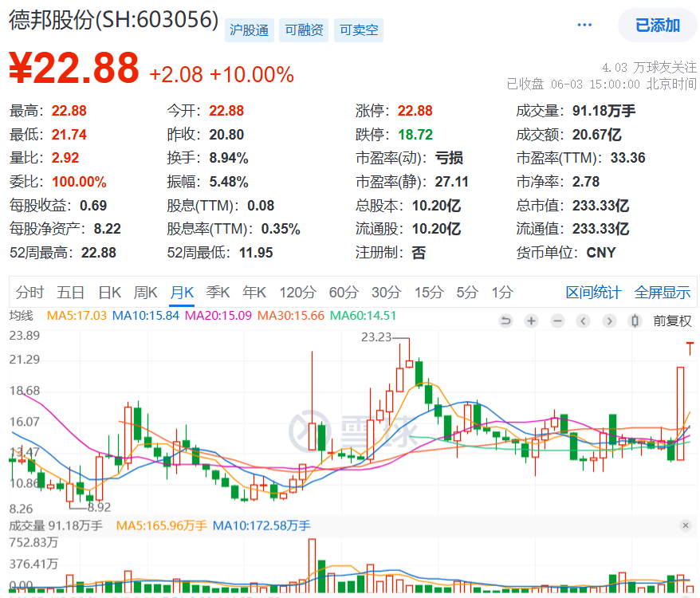The height and width of the screenshot is (598, 700).
Task: Toggle the candlestick display icon
Action: tap(635, 321)
